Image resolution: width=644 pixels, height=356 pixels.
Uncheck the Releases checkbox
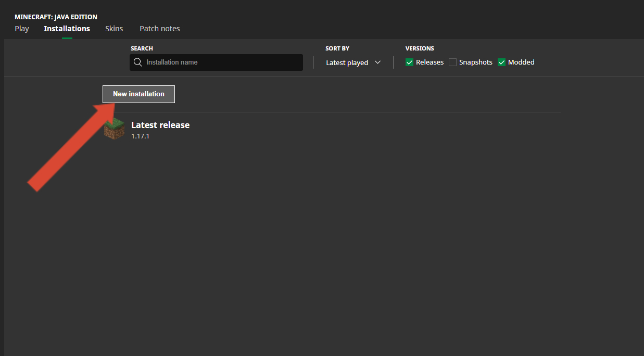pyautogui.click(x=409, y=62)
